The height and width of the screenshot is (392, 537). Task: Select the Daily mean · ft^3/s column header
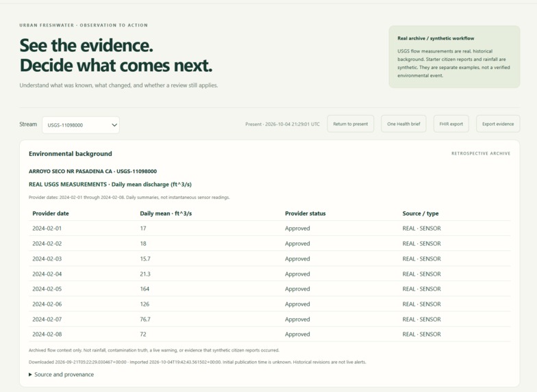166,213
